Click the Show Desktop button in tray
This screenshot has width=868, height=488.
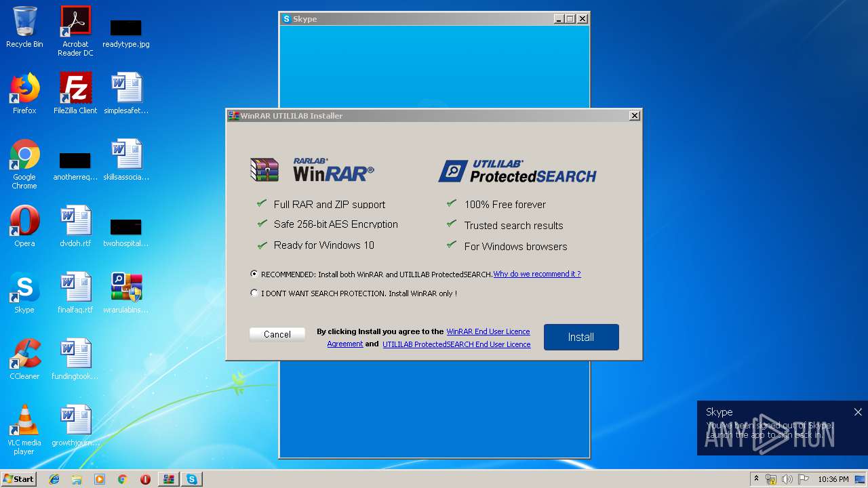[x=861, y=479]
